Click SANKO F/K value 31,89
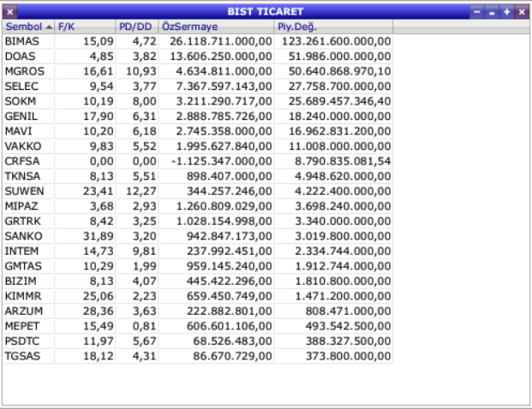 99,236
